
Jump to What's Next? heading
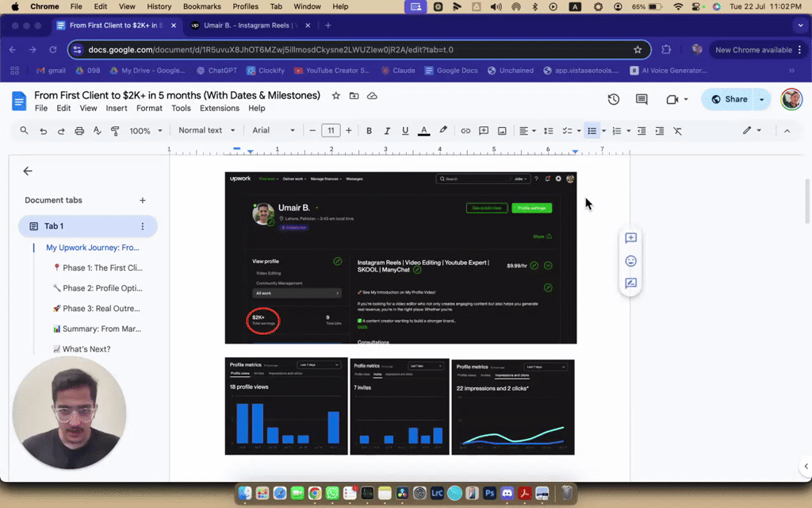(x=82, y=349)
